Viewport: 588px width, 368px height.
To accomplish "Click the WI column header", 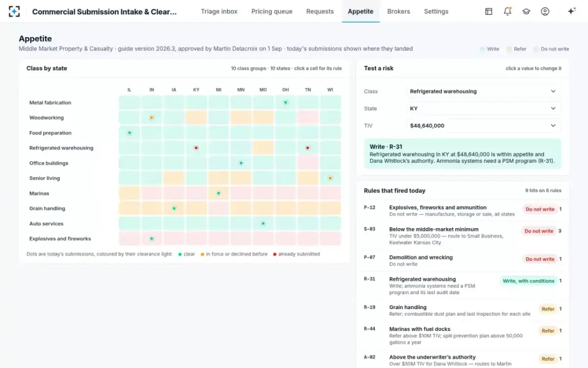I will (330, 90).
